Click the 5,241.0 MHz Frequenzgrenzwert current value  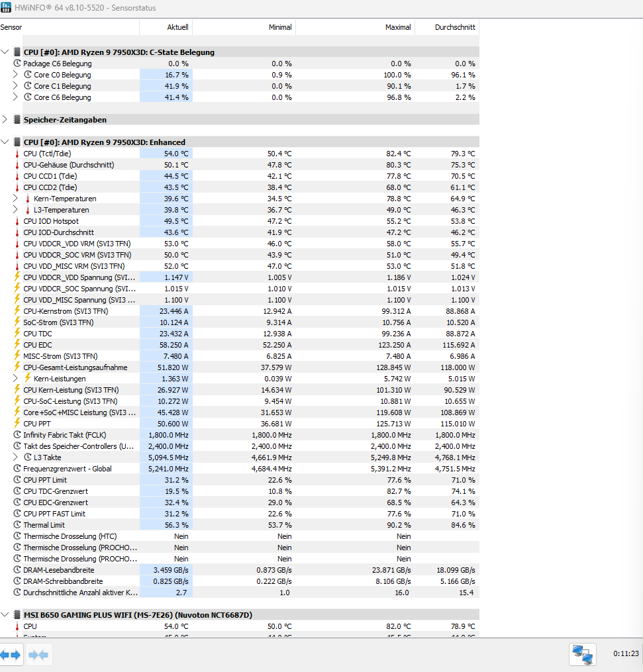coord(168,469)
